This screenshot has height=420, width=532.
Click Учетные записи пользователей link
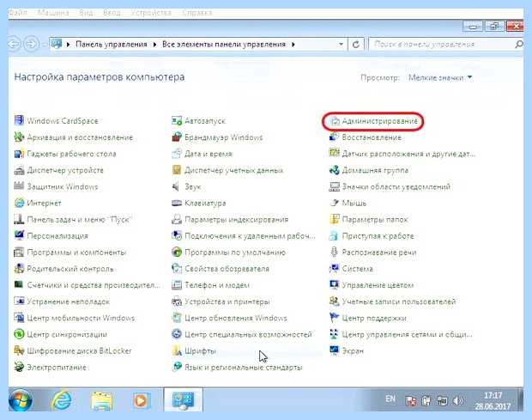tap(399, 301)
